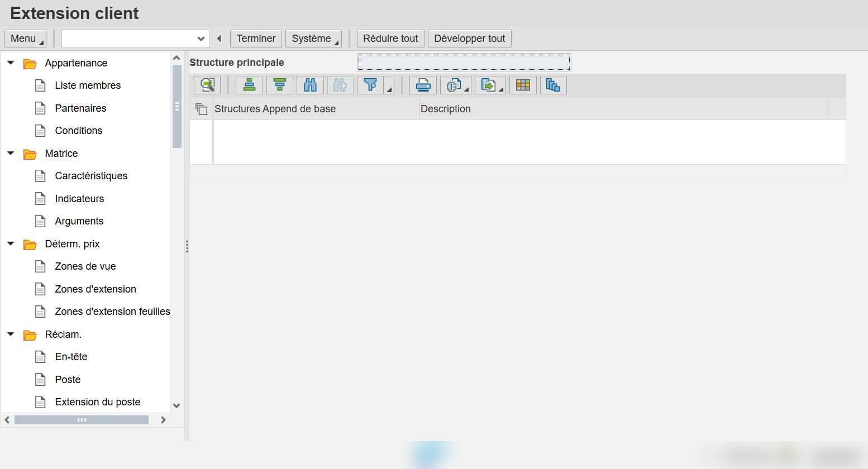Open Find with the binoculars icon
The height and width of the screenshot is (469, 868).
click(310, 85)
